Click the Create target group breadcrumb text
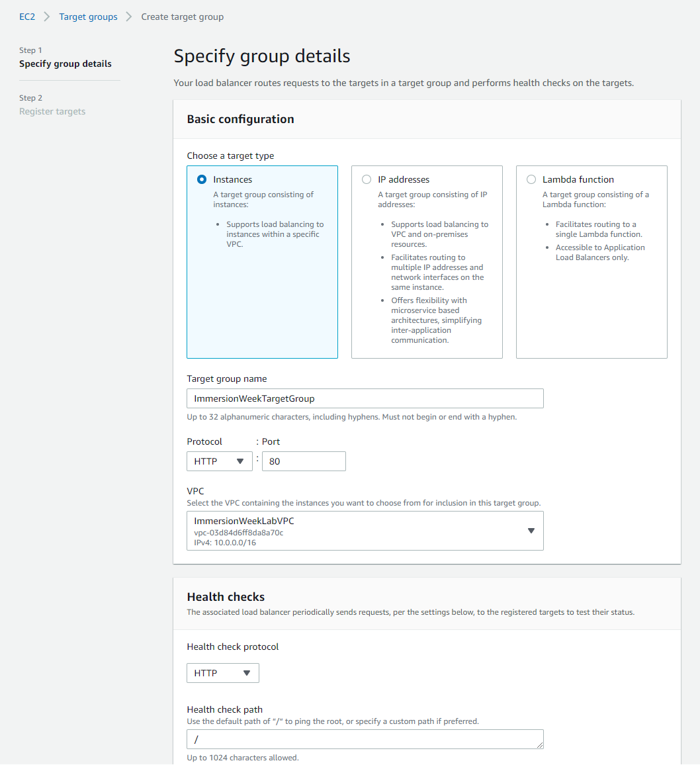This screenshot has width=700, height=765. (183, 17)
